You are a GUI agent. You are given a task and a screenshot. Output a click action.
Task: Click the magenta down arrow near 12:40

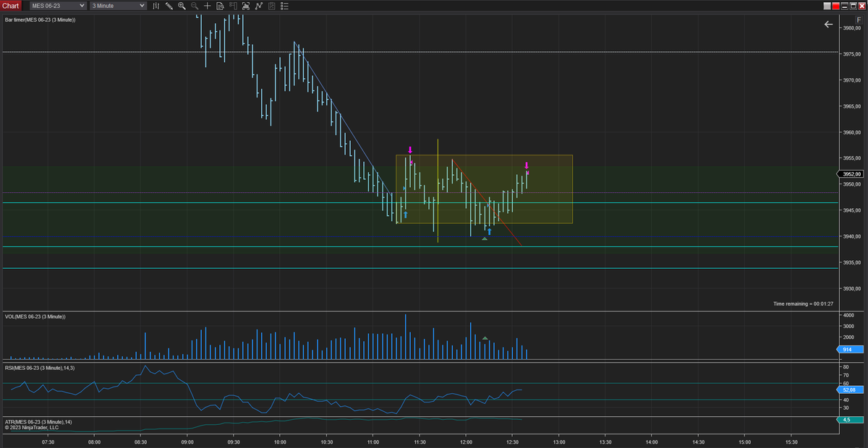[527, 165]
